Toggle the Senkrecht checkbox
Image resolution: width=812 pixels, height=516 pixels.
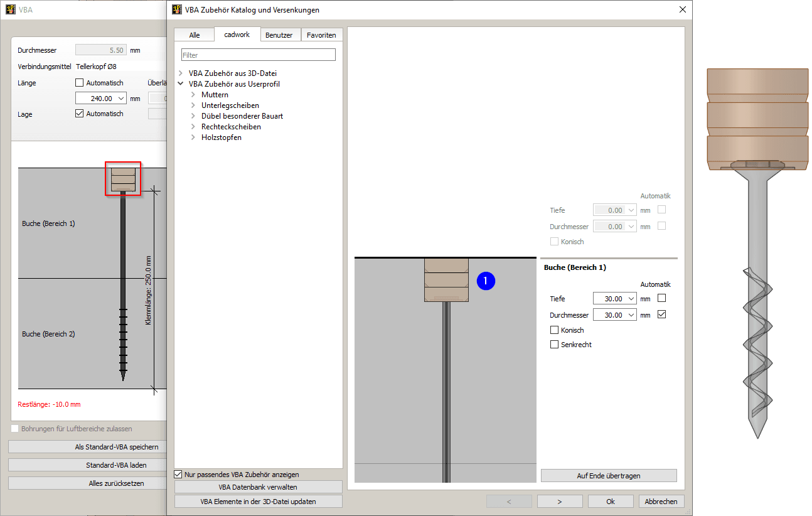554,345
